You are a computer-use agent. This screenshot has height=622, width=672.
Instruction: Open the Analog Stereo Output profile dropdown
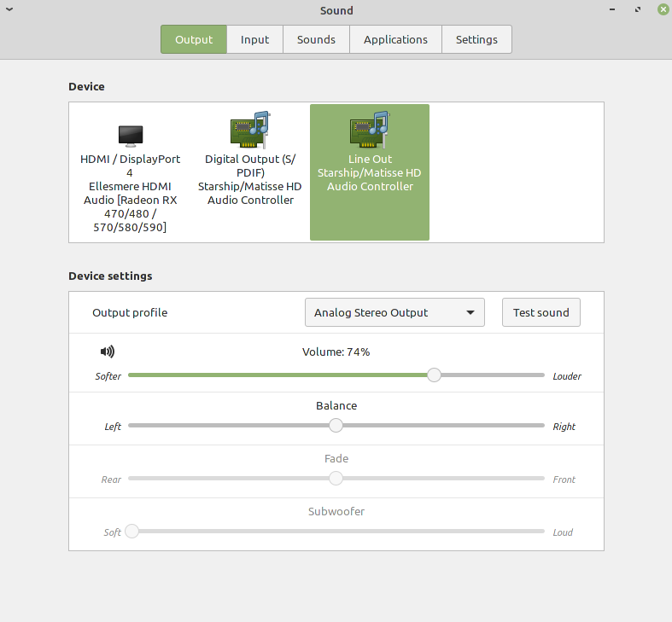[394, 312]
